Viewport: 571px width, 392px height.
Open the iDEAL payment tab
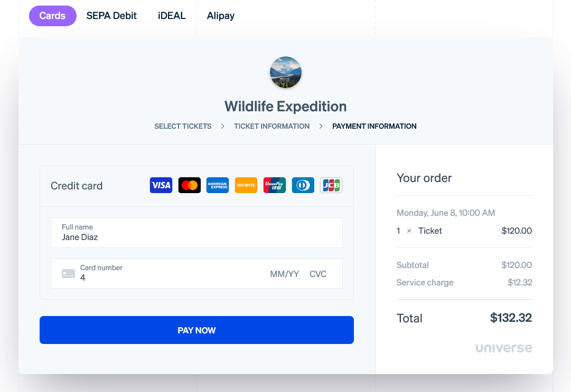point(172,16)
